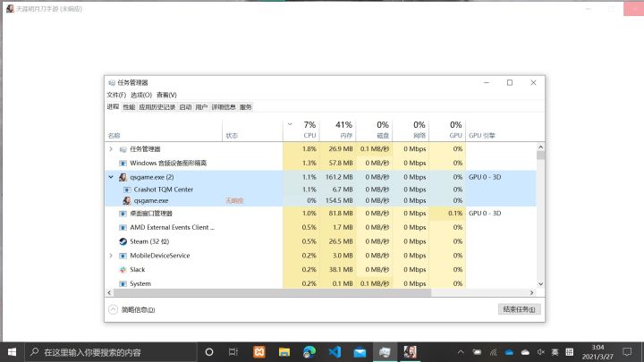Click the 无响应 status of qsgame.exe
The height and width of the screenshot is (362, 644).
tap(234, 201)
